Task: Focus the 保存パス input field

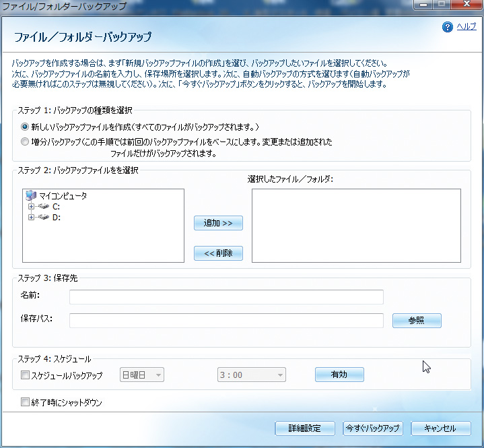Action: pos(226,321)
